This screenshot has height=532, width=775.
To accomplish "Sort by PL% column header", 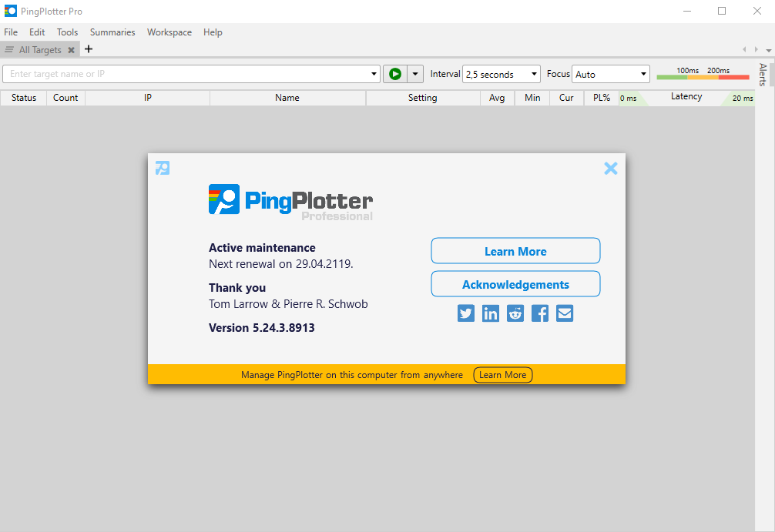I will [x=602, y=98].
